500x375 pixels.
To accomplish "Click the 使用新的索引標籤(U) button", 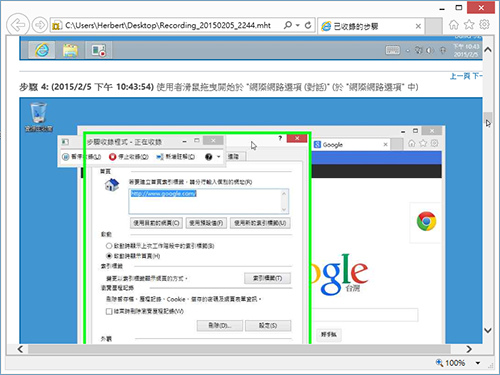I will (x=260, y=223).
